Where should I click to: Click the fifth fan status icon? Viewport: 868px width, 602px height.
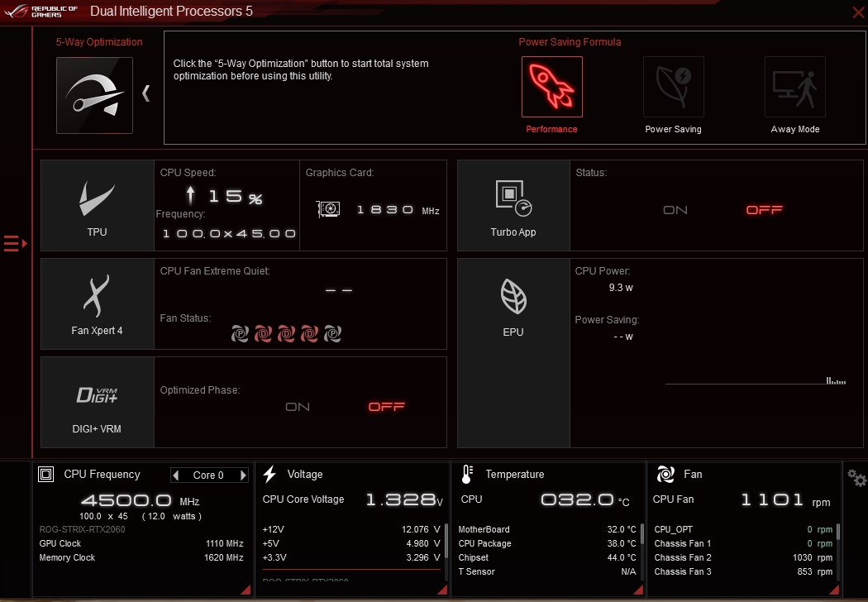tap(332, 333)
